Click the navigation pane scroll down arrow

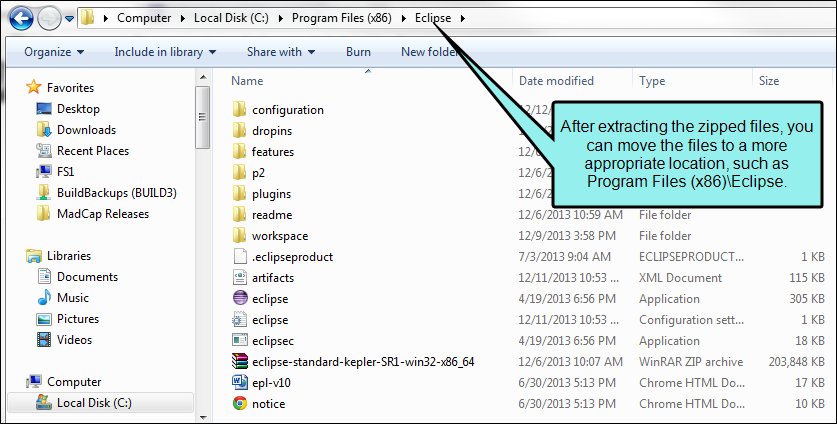click(202, 418)
